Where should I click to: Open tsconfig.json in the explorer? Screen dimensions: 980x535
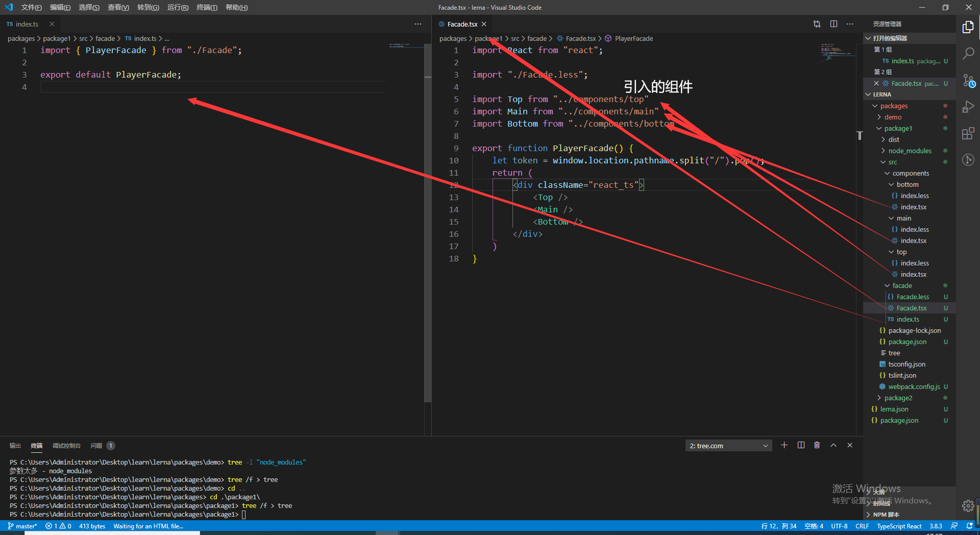point(906,364)
